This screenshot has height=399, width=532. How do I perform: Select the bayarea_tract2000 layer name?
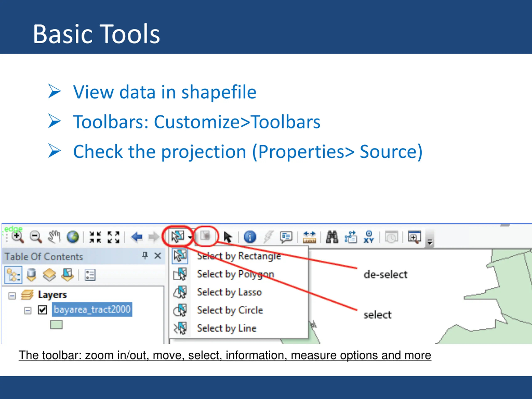coord(92,309)
